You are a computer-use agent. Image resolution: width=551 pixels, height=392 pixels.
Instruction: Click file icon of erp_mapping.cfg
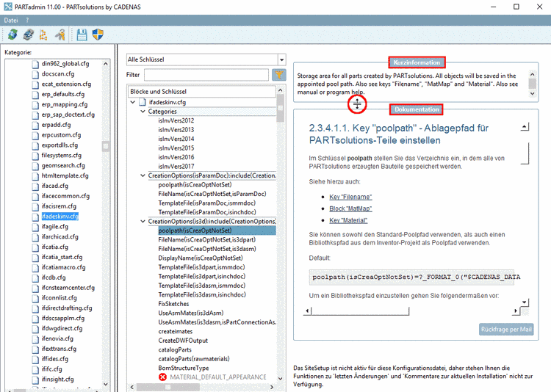point(35,105)
